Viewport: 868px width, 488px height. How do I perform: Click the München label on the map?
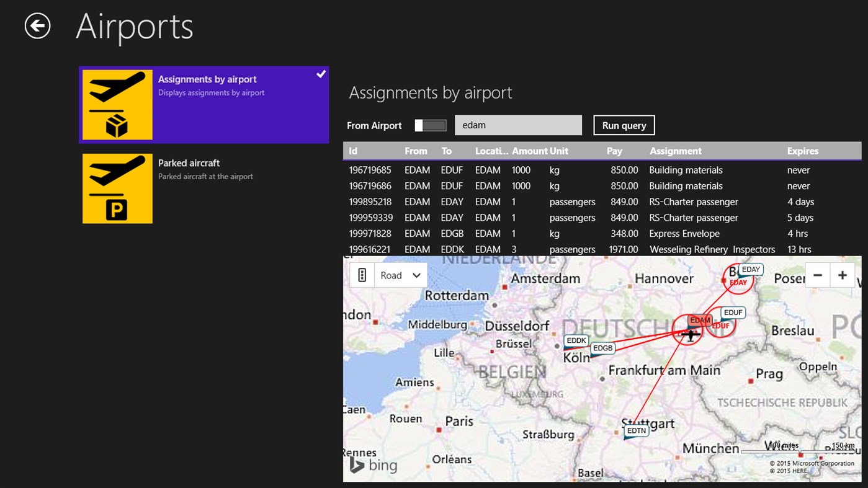[711, 448]
